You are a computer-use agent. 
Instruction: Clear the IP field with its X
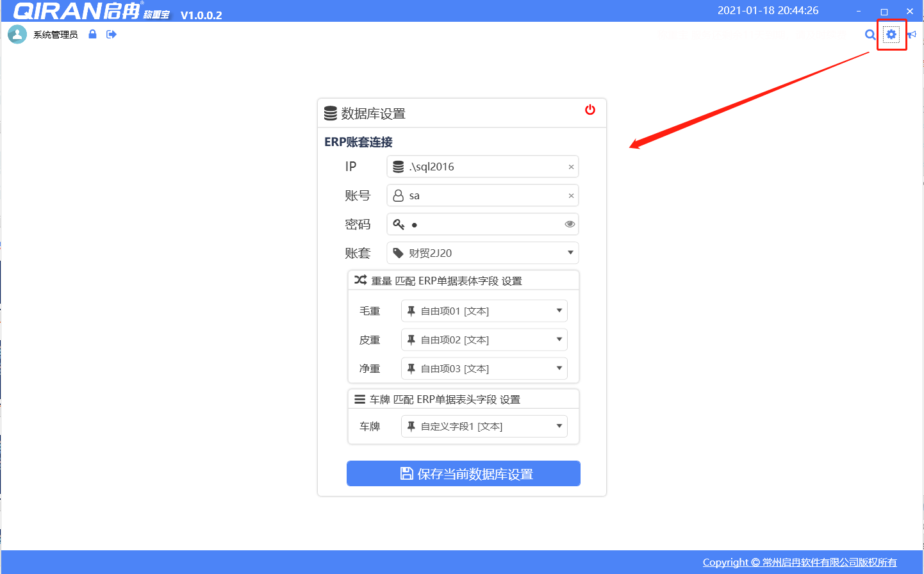tap(571, 167)
